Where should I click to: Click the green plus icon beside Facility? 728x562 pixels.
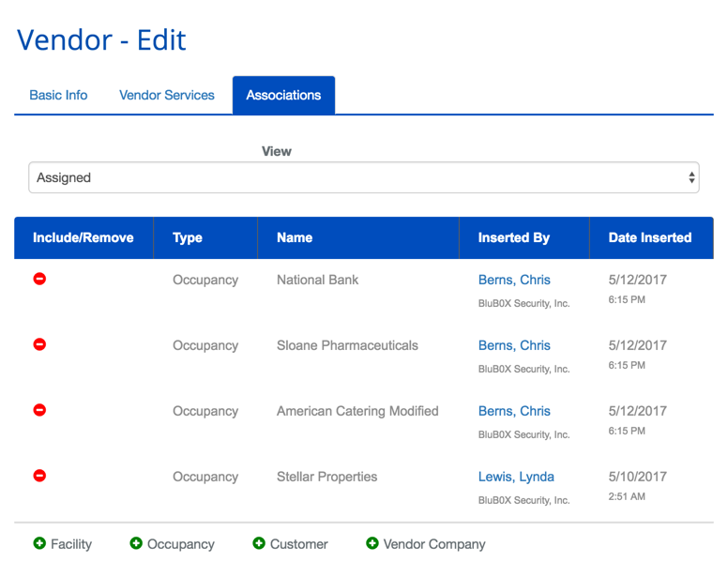(x=39, y=543)
